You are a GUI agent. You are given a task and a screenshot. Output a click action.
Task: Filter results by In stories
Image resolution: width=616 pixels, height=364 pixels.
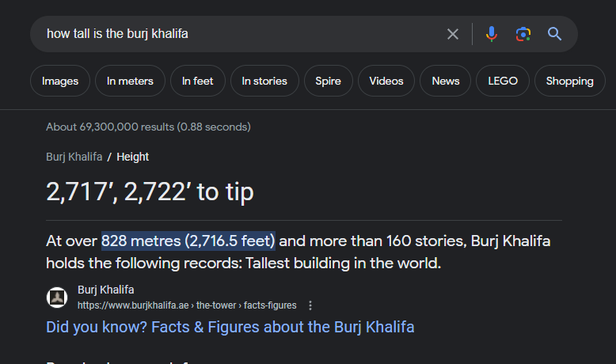[x=264, y=81]
